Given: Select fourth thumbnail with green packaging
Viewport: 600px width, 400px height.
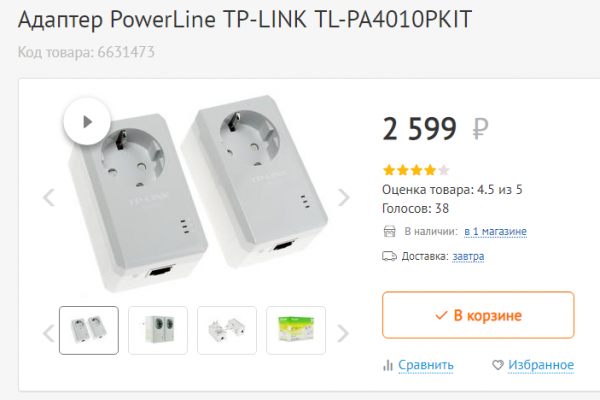Looking at the screenshot, I should click(x=296, y=330).
